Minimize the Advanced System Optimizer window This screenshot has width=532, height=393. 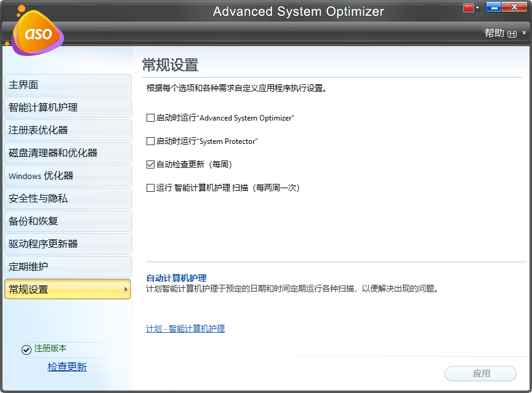494,7
